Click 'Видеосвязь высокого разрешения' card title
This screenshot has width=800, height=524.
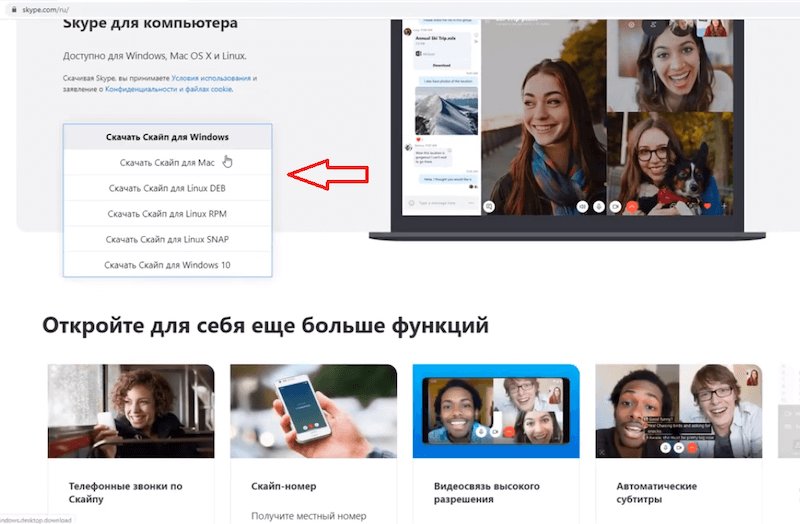(x=487, y=492)
